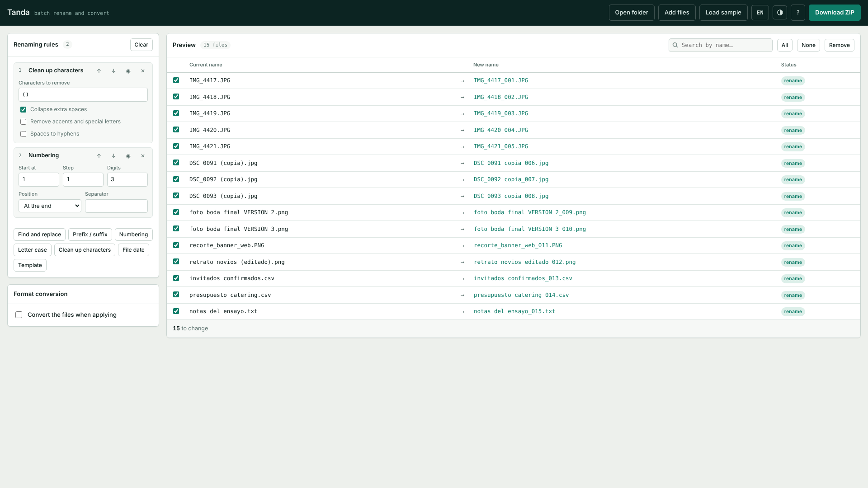Click the 15 files count badge
Image resolution: width=868 pixels, height=488 pixels.
tap(215, 45)
